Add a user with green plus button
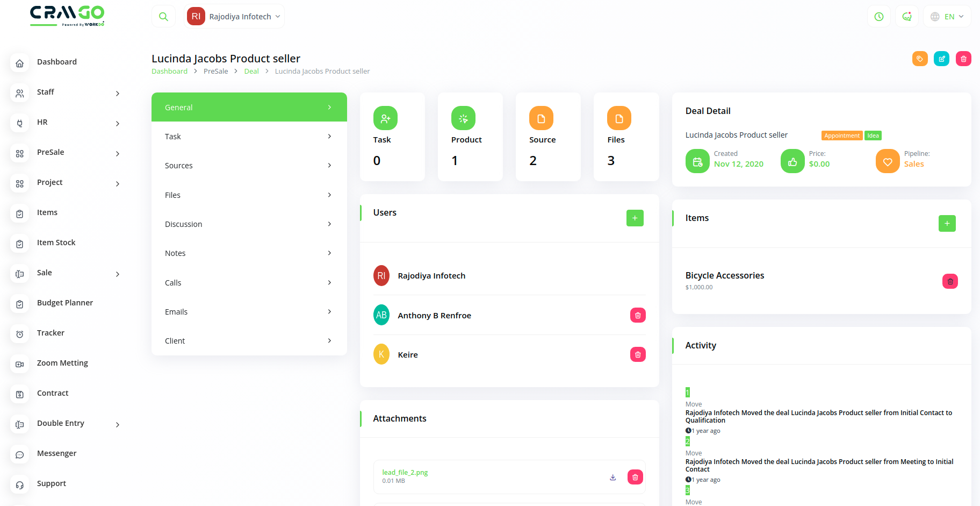 tap(635, 218)
